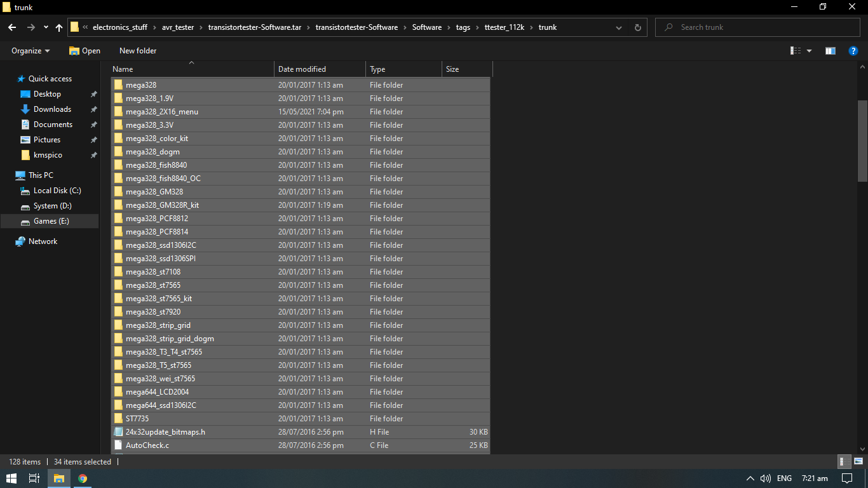868x488 pixels.
Task: Click the Search trunk field
Action: pyautogui.click(x=757, y=27)
